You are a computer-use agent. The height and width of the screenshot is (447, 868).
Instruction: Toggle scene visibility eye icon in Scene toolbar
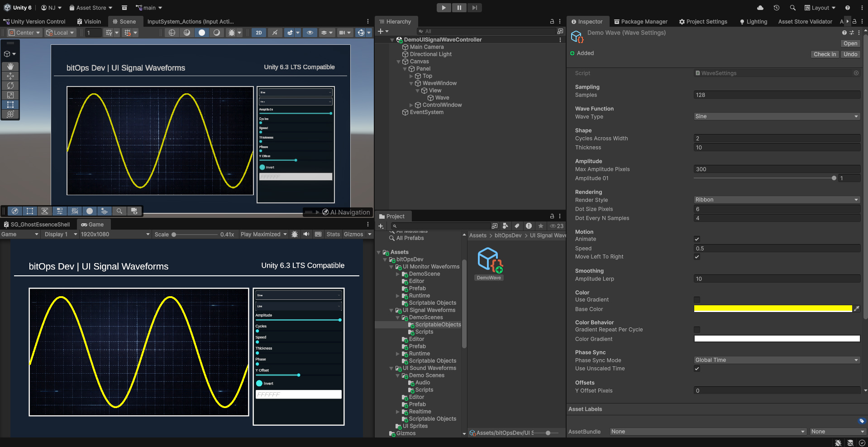point(310,33)
